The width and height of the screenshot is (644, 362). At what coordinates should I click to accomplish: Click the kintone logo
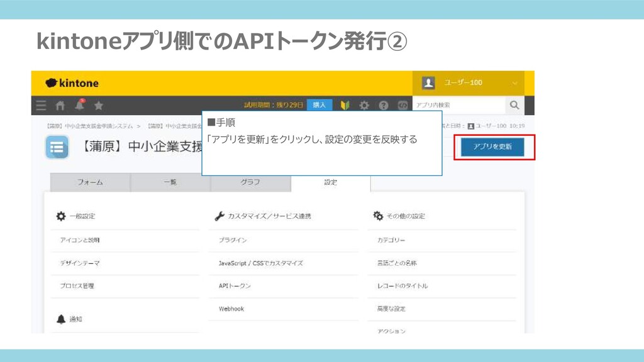coord(72,84)
